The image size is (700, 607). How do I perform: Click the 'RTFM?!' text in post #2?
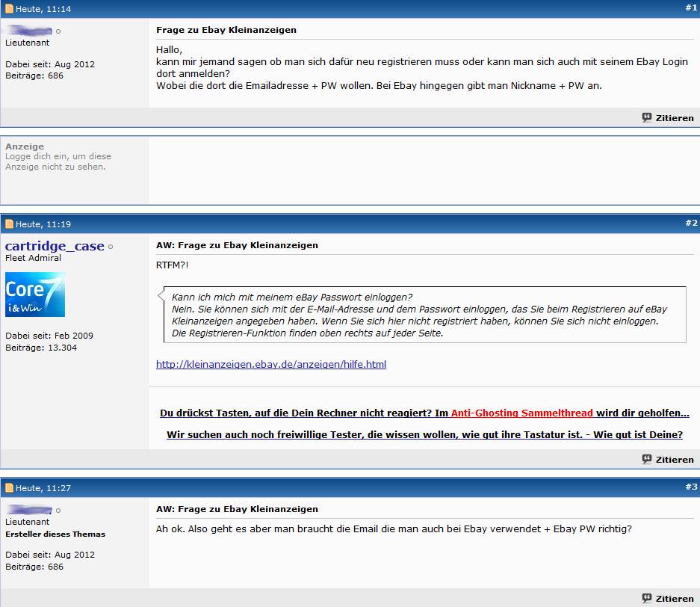pyautogui.click(x=173, y=265)
